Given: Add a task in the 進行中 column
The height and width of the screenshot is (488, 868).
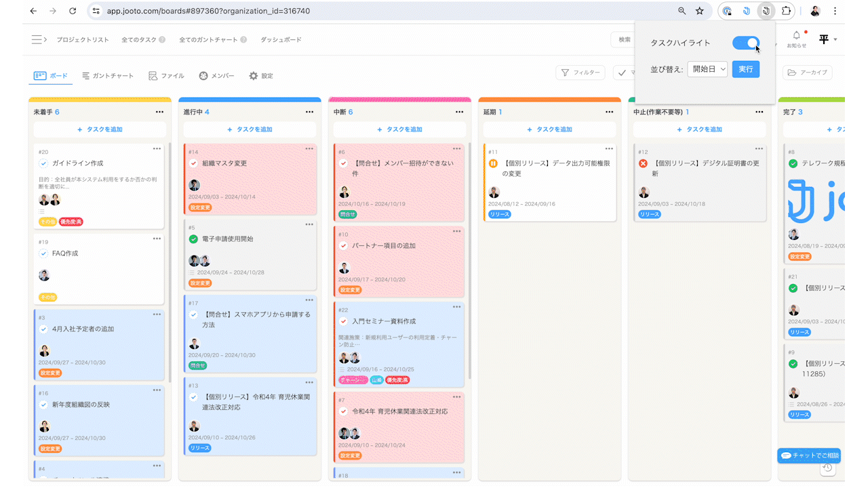Looking at the screenshot, I should pos(250,129).
